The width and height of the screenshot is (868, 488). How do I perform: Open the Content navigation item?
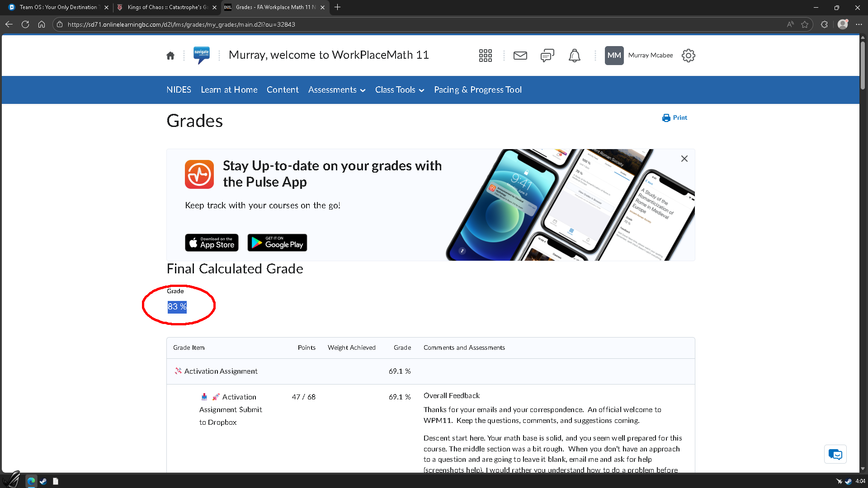point(283,90)
